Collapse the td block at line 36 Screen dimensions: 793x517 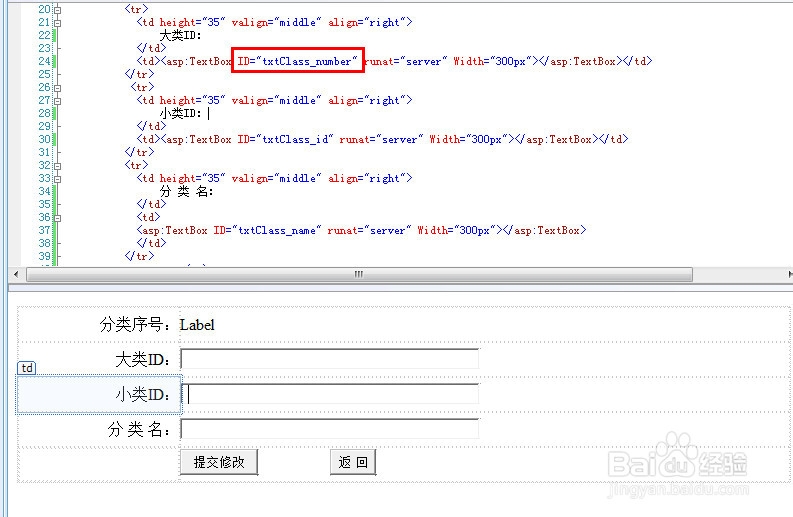pyautogui.click(x=58, y=218)
